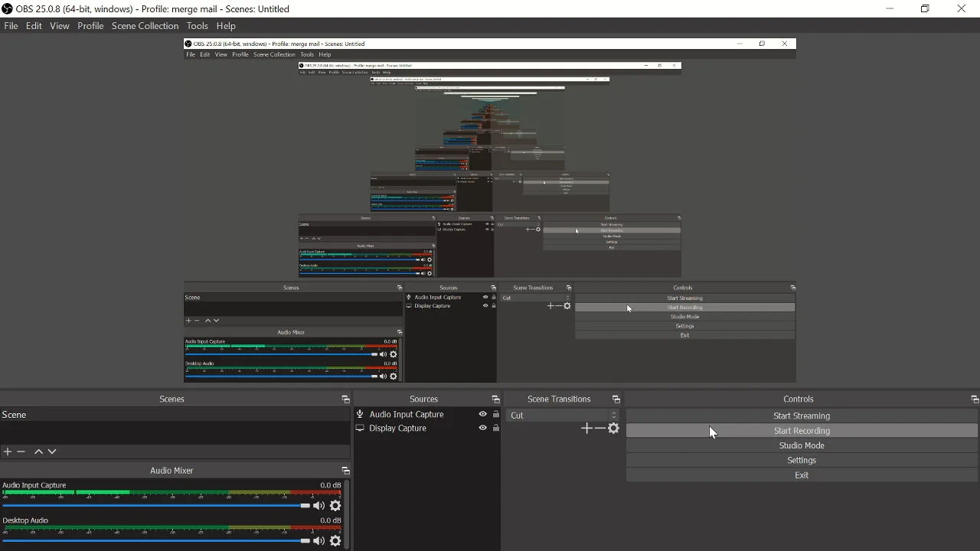Open Desktop Audio mixer settings gear
Viewport: 980px width, 551px height.
(x=335, y=541)
